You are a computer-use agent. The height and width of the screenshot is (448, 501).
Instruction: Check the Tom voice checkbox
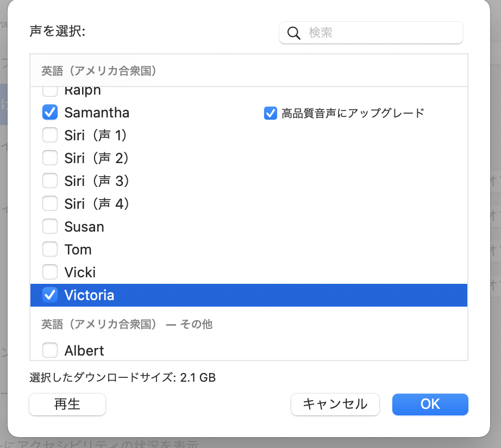pos(50,250)
